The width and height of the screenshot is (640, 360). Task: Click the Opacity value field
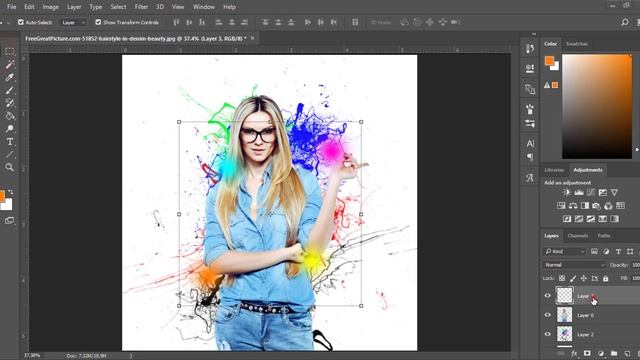point(636,265)
